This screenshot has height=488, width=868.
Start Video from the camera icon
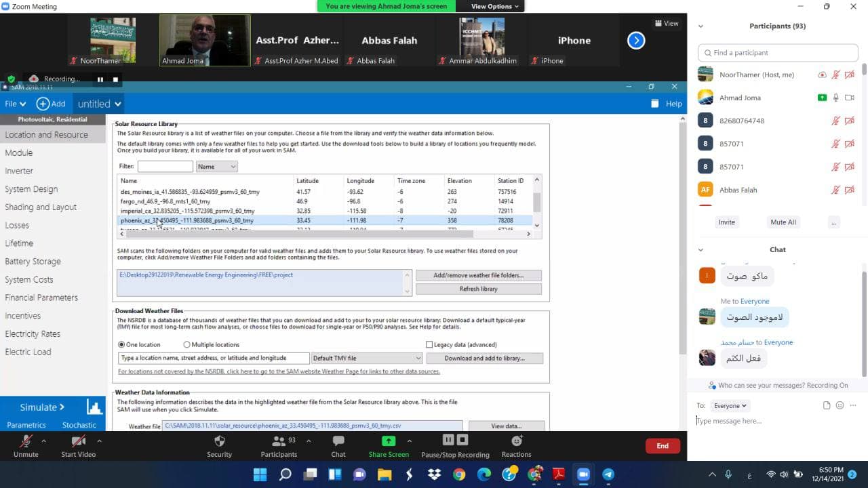[78, 441]
